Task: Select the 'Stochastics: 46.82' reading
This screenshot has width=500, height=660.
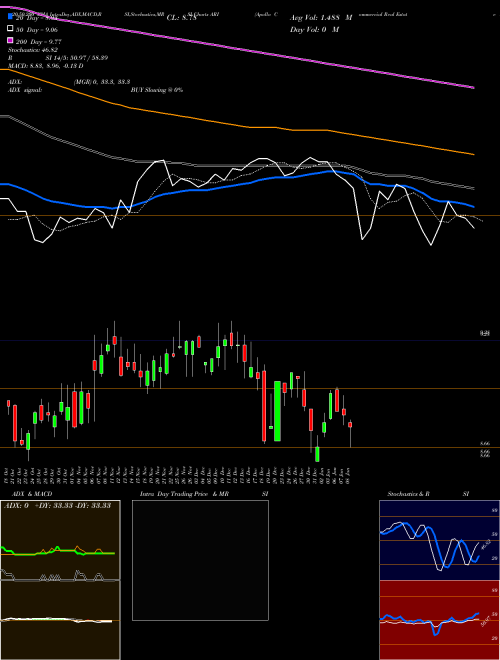Action: 32,50
